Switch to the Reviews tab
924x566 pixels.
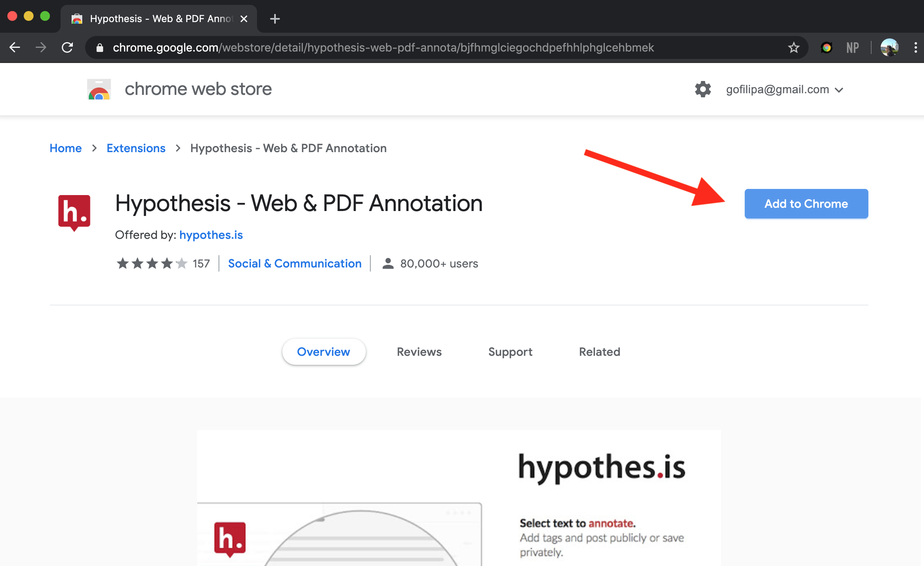click(x=419, y=352)
